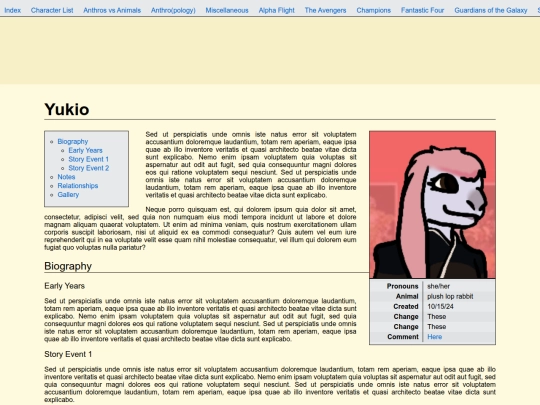Go to The Avengers page
Viewport: 540px width, 405px height.
pos(325,10)
